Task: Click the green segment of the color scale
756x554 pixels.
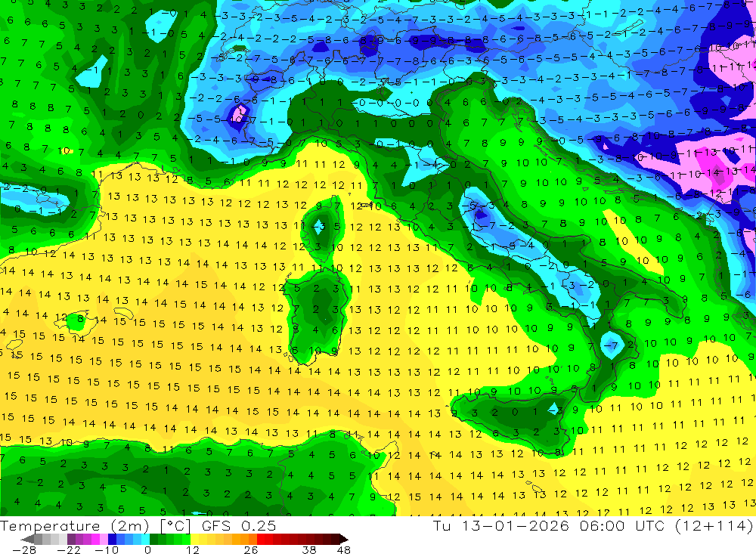Action: tap(170, 539)
